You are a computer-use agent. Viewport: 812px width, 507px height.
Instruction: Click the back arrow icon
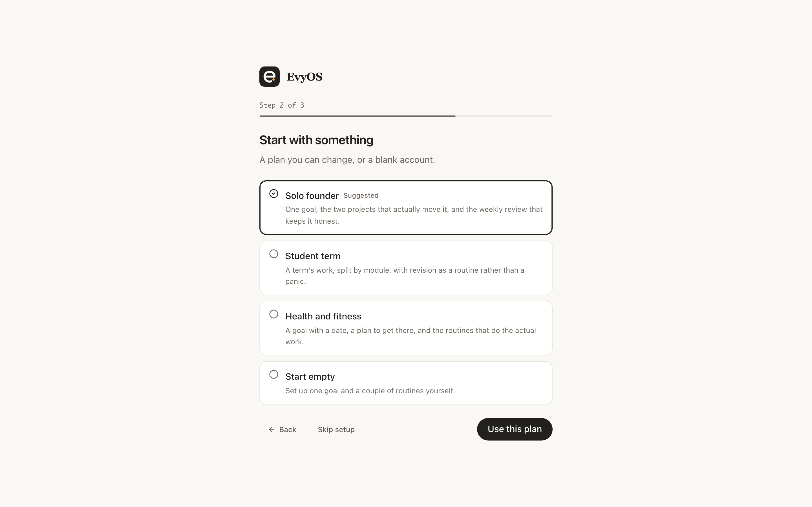click(x=272, y=429)
